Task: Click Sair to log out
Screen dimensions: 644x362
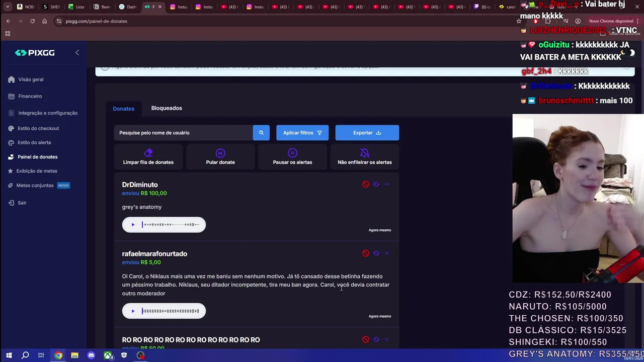Action: (18, 203)
